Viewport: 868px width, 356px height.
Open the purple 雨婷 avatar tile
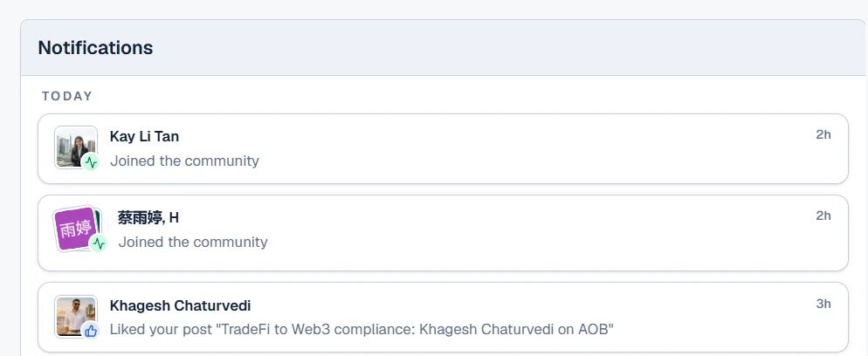click(75, 229)
